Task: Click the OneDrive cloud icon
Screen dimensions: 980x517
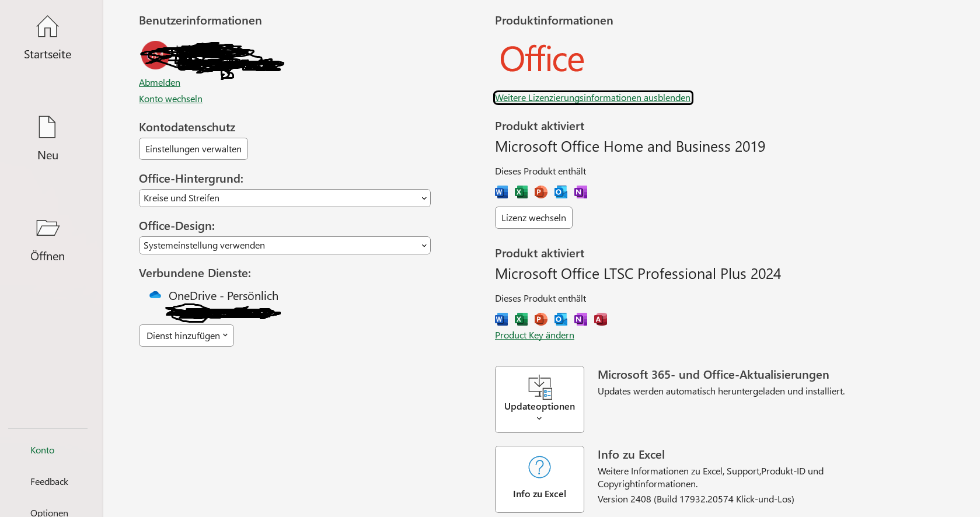Action: 155,295
